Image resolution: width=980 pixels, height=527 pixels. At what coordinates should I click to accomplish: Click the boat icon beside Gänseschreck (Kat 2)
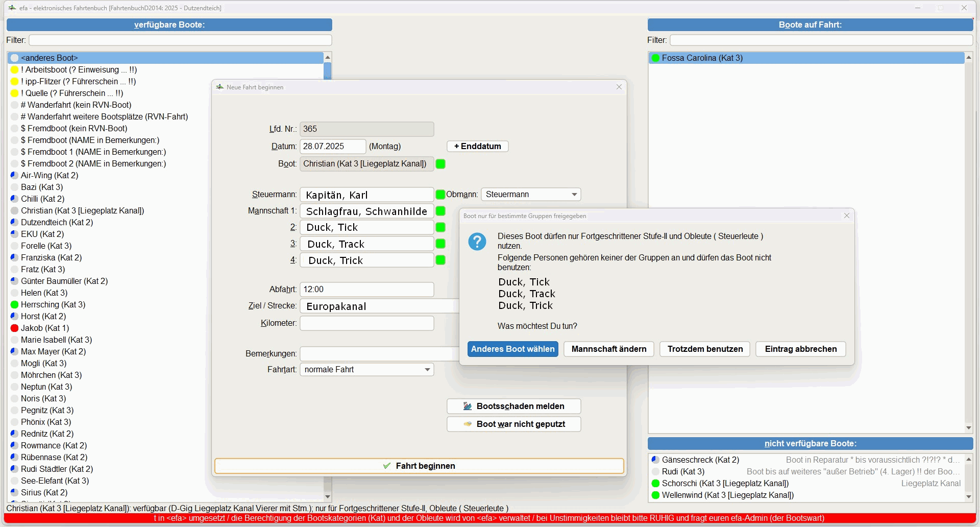[655, 460]
